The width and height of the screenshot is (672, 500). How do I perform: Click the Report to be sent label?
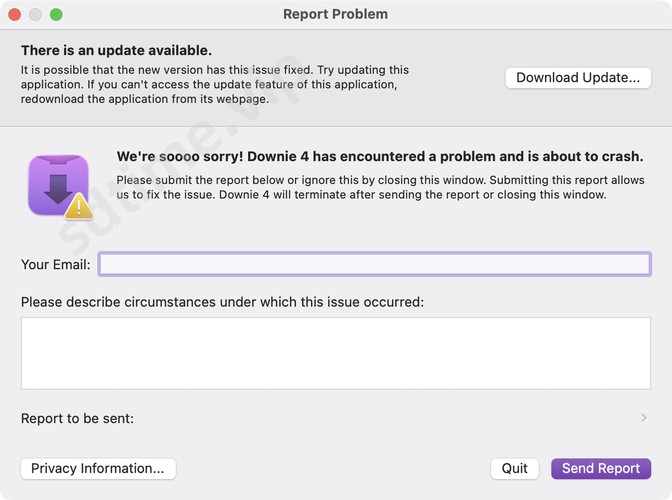coord(78,418)
